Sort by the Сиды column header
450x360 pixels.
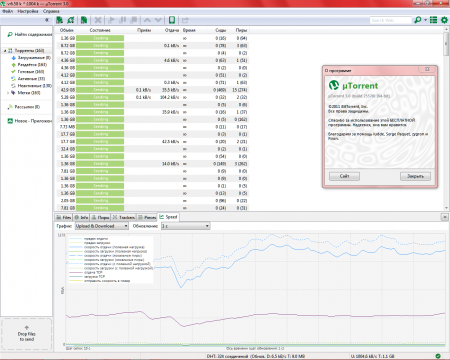coord(220,30)
